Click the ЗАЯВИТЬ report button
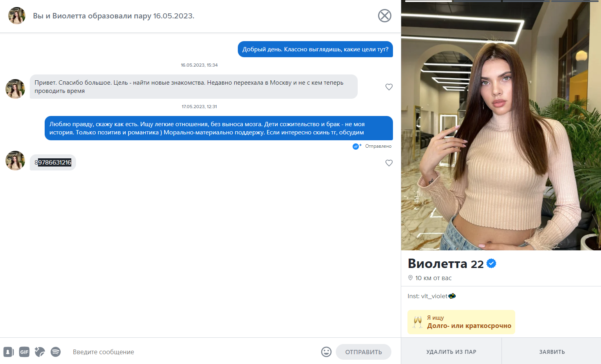 click(552, 352)
